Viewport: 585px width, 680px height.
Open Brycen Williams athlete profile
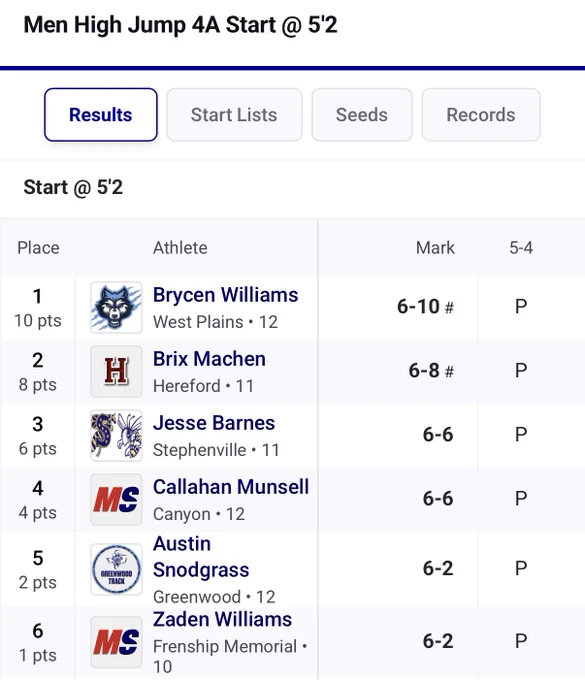226,295
